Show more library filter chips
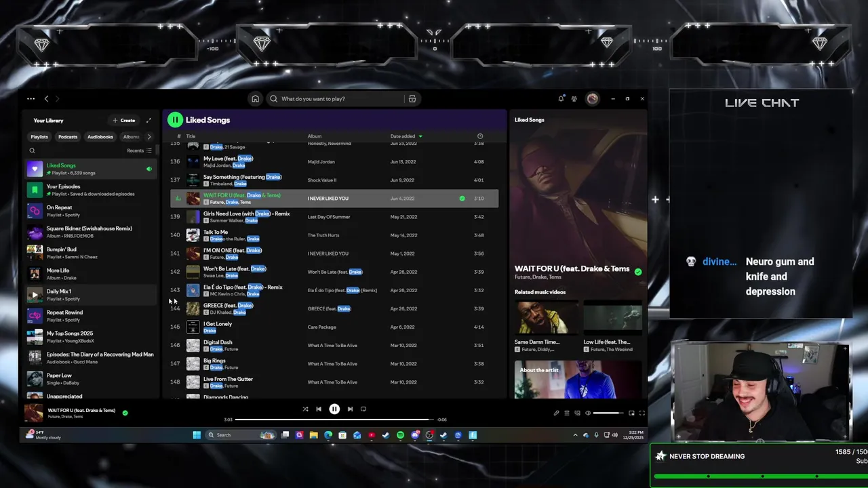 (149, 137)
